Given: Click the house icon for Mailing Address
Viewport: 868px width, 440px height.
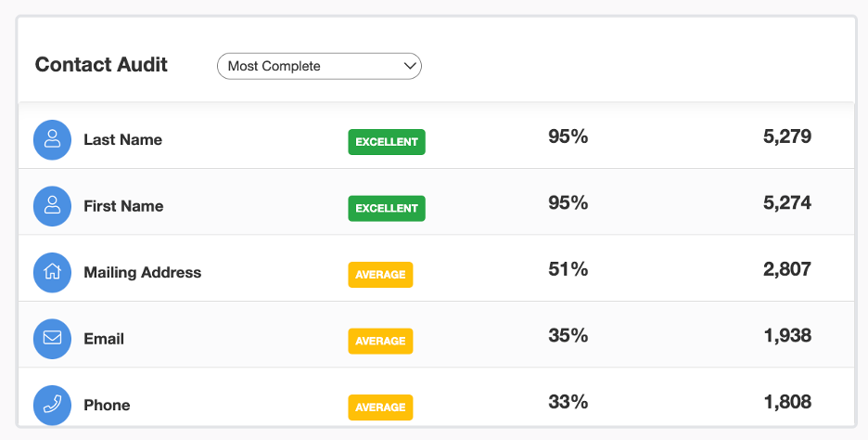Looking at the screenshot, I should point(53,273).
